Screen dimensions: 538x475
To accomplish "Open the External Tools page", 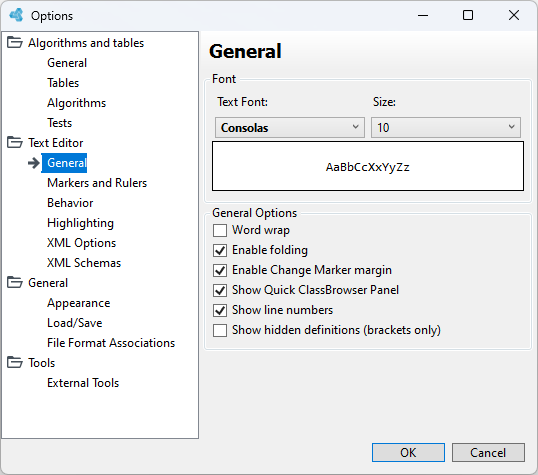I will tap(83, 383).
